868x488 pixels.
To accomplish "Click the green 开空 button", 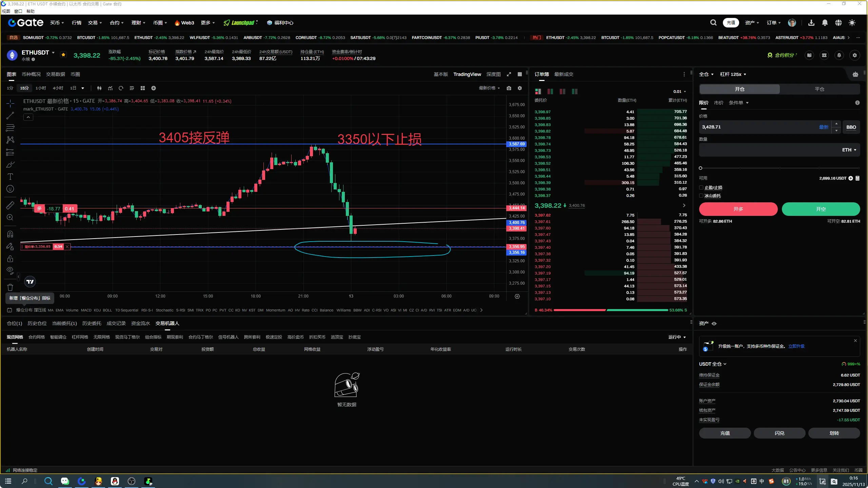I will (821, 209).
